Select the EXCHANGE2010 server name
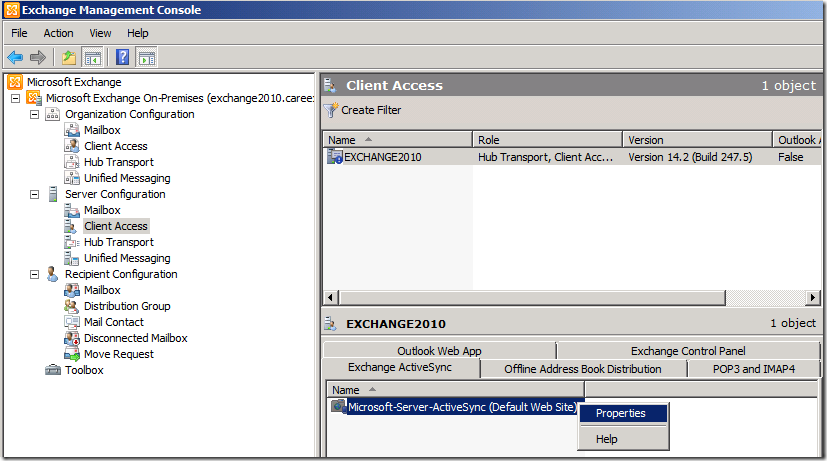The height and width of the screenshot is (461, 827). coord(383,157)
